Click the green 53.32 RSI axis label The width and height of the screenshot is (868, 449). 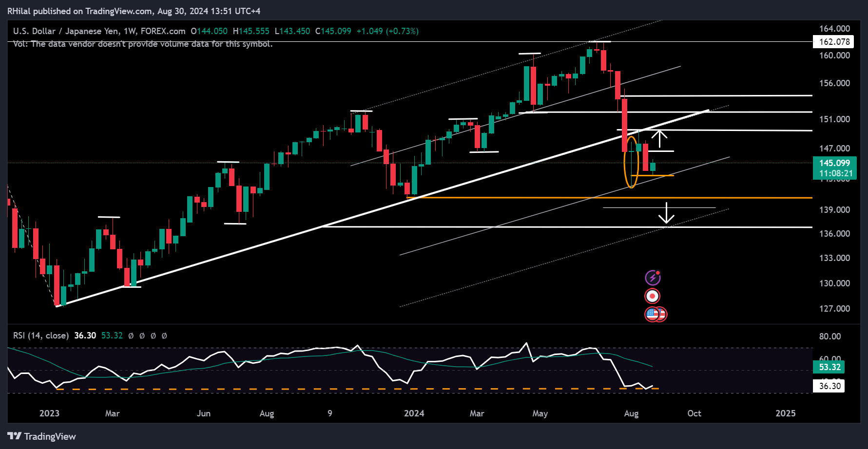tap(829, 367)
